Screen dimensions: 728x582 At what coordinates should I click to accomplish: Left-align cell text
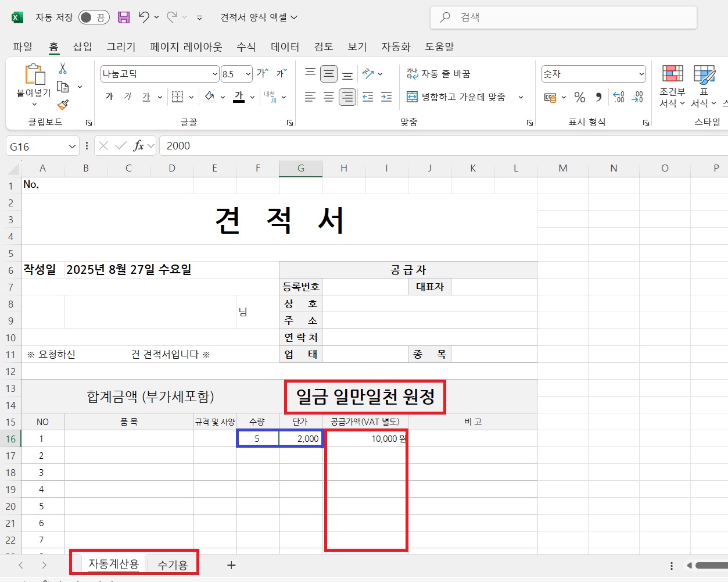pos(310,97)
